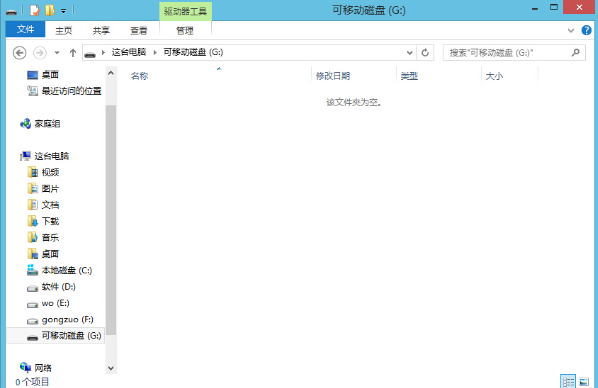Image resolution: width=598 pixels, height=388 pixels.
Task: Maximize the 可移动磁盘 (G:) window
Action: pos(554,7)
